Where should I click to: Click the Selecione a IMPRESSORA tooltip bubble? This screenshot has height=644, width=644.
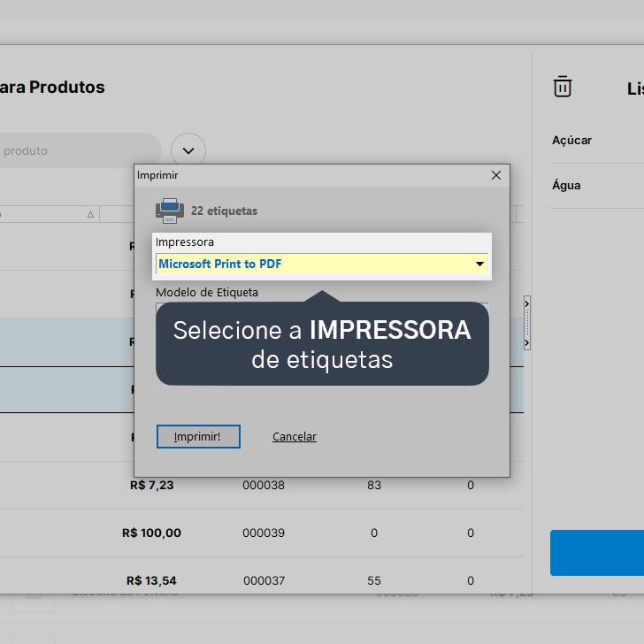coord(322,344)
